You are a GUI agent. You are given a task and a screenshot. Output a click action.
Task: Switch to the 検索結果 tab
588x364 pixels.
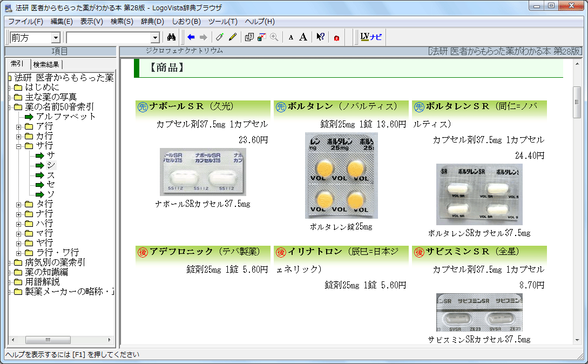(x=46, y=64)
